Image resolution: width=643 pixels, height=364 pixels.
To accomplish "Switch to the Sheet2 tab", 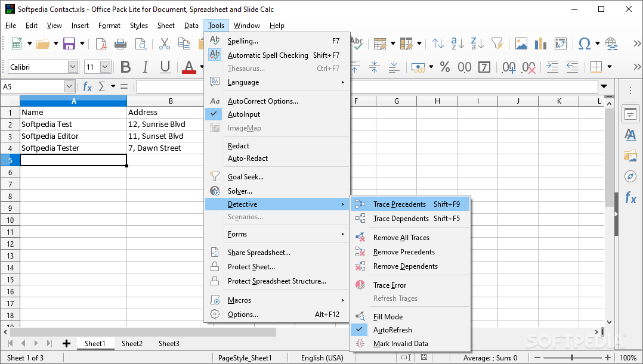I will pos(132,344).
